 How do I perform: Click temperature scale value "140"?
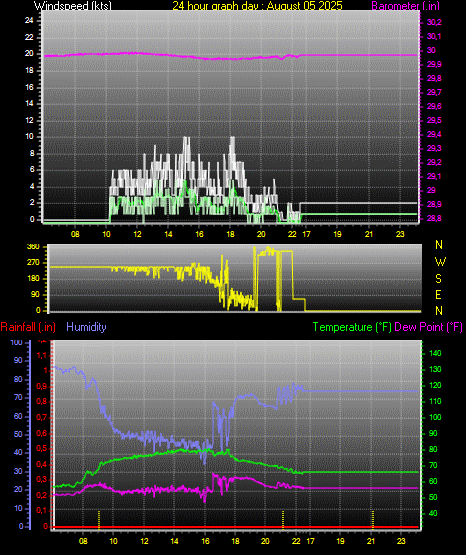pyautogui.click(x=435, y=353)
